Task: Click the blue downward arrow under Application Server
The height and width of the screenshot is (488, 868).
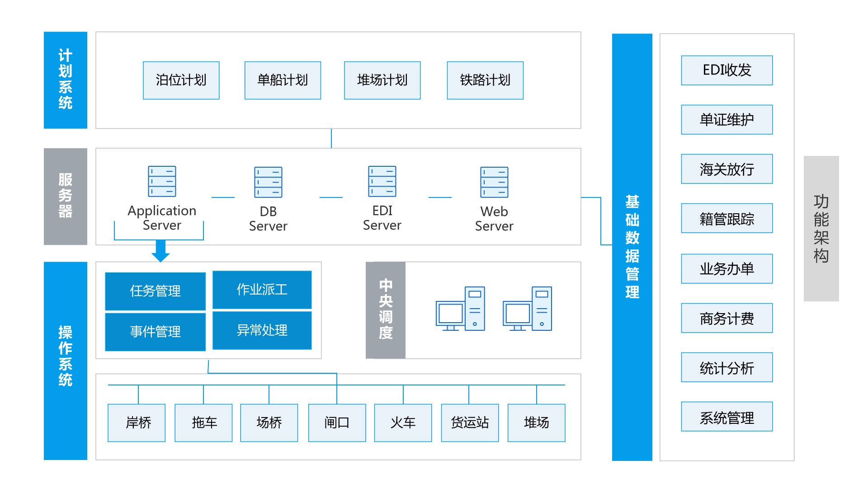Action: (x=160, y=251)
